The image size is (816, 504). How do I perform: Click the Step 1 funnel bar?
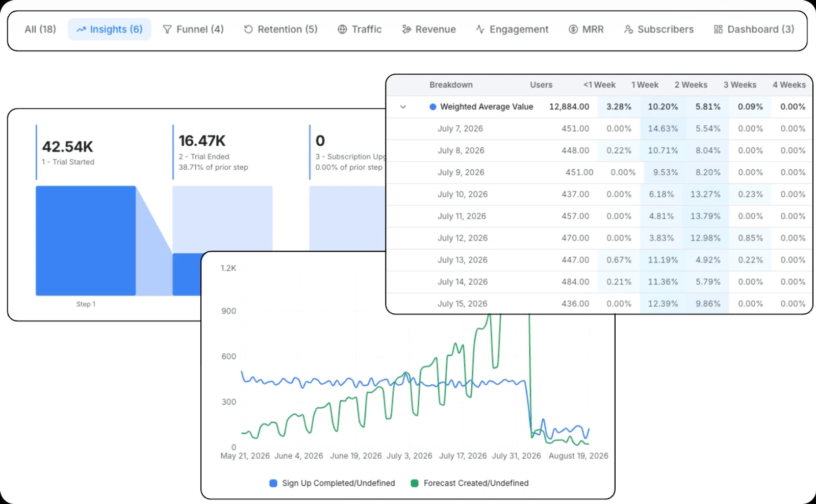point(86,241)
